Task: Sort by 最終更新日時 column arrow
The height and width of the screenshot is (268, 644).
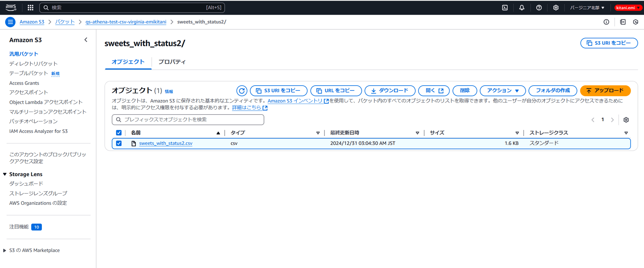Action: (417, 133)
